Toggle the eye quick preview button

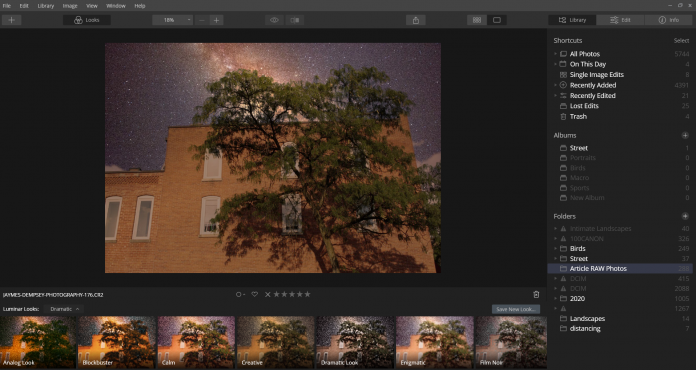point(274,20)
